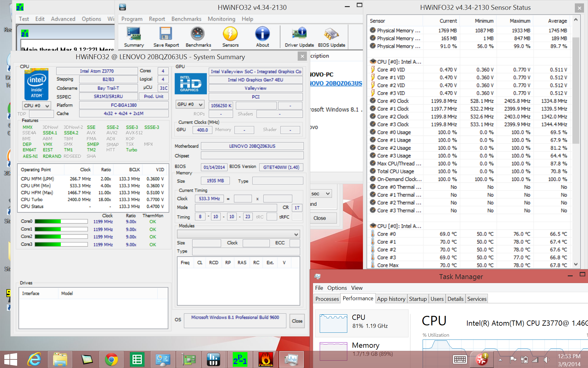This screenshot has height=368, width=588.
Task: Open the File menu in Task Manager
Action: pyautogui.click(x=319, y=288)
